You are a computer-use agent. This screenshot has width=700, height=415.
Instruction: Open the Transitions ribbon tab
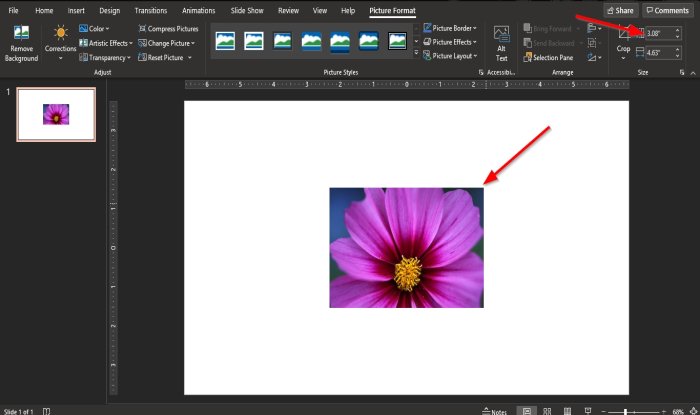(x=151, y=10)
